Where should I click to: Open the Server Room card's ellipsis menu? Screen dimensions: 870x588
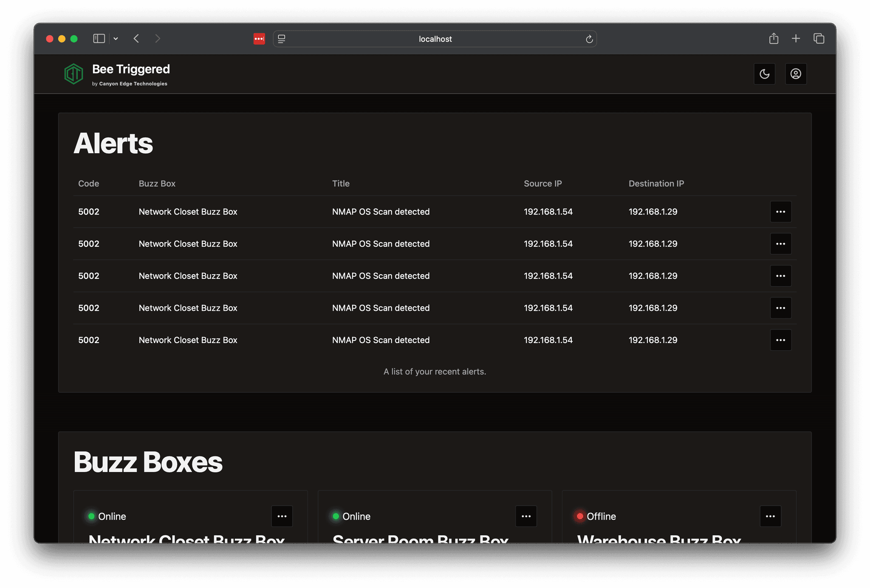526,516
